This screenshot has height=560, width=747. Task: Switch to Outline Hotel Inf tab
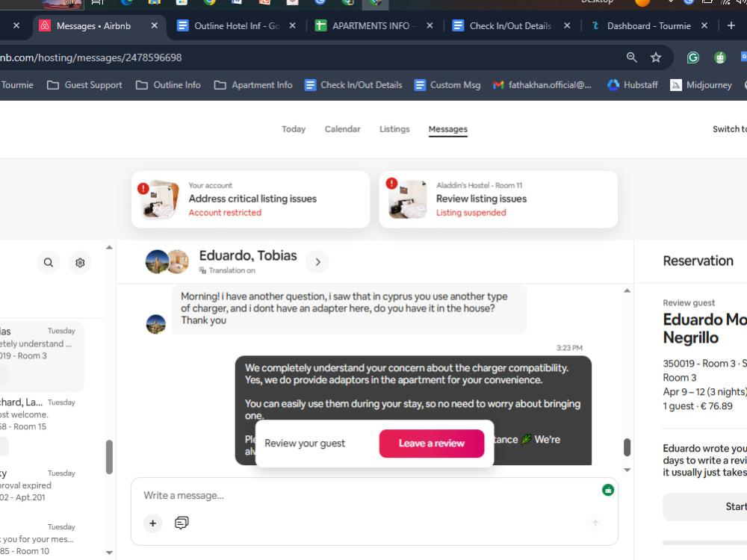tap(237, 25)
